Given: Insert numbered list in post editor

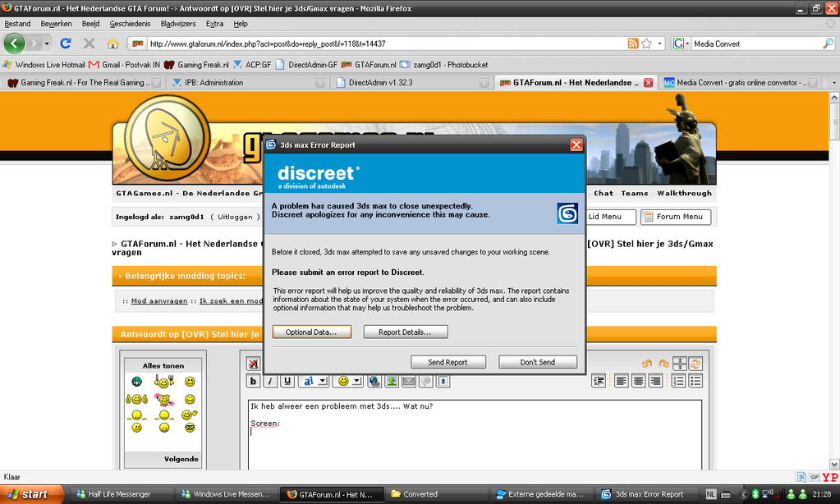Looking at the screenshot, I should click(678, 381).
